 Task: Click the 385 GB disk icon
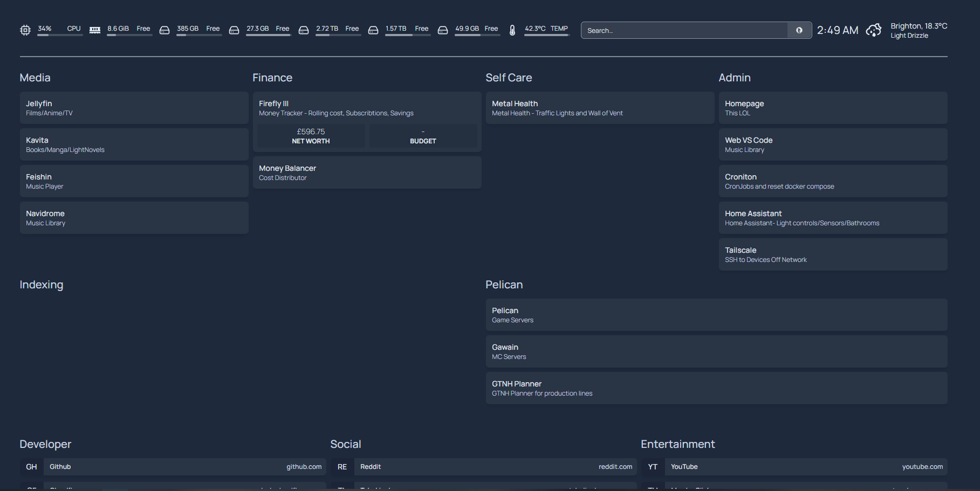tap(165, 30)
